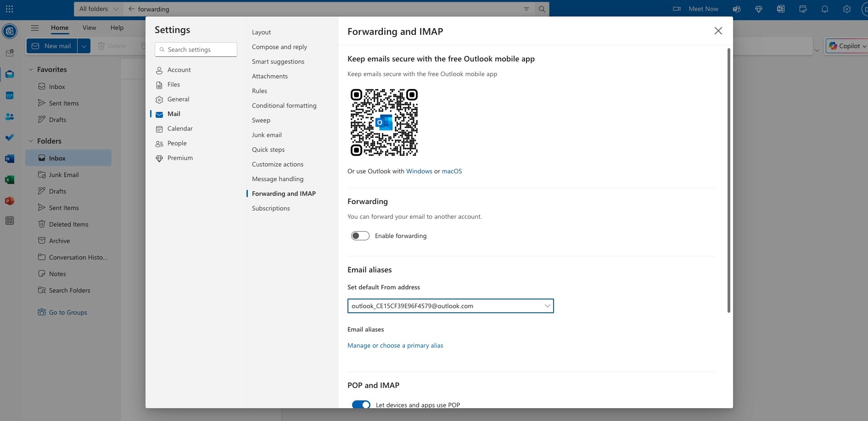The height and width of the screenshot is (421, 868).
Task: Click Manage or choose a primary alias
Action: 395,345
